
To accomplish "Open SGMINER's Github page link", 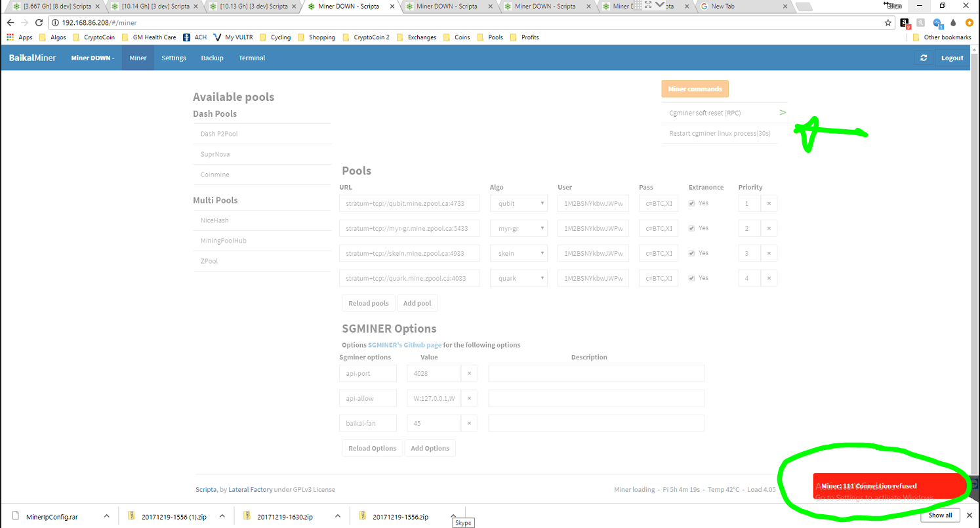I will (404, 344).
